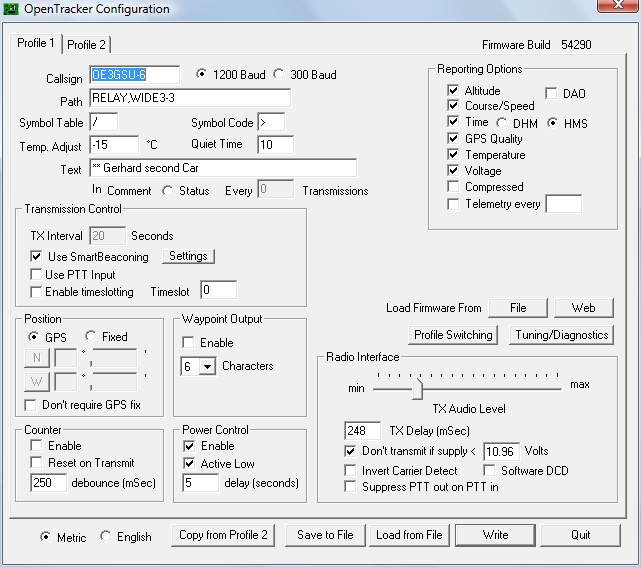This screenshot has height=567, width=641.
Task: Toggle the GPS Quality checkbox
Action: [x=453, y=138]
